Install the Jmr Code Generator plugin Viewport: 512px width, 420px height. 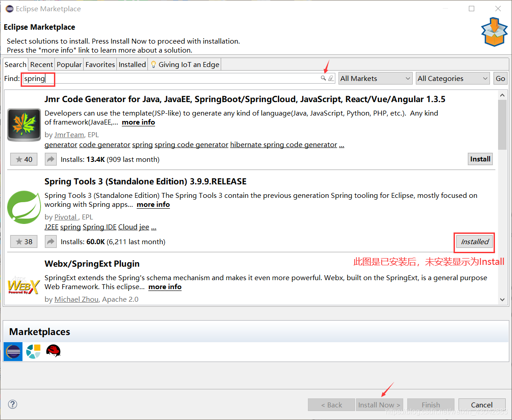(x=480, y=159)
